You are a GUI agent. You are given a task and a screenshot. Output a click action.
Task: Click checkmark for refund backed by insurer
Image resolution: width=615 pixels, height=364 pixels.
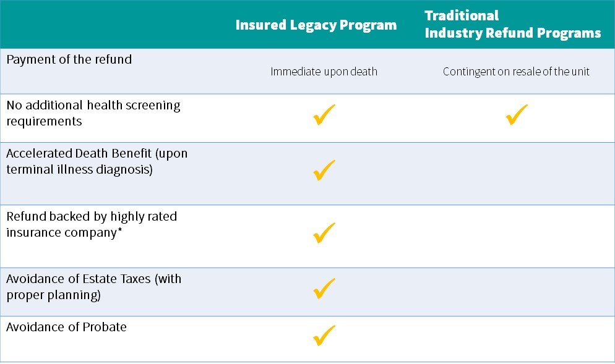pos(324,233)
